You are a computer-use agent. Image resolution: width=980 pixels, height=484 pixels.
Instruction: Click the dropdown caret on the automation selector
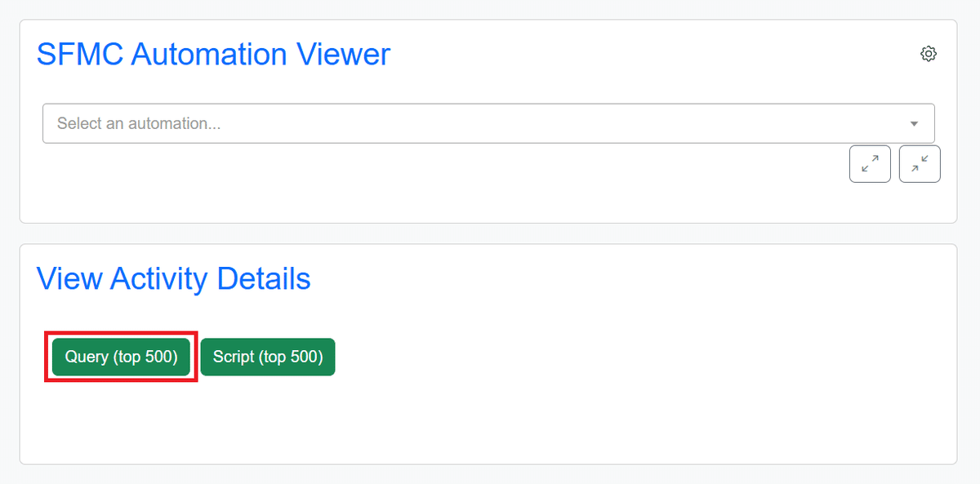(913, 123)
